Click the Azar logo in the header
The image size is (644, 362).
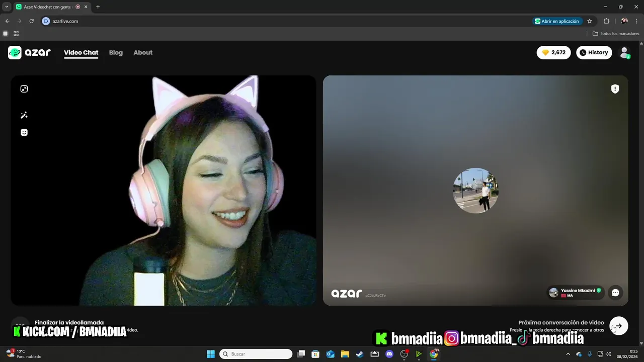coord(29,52)
